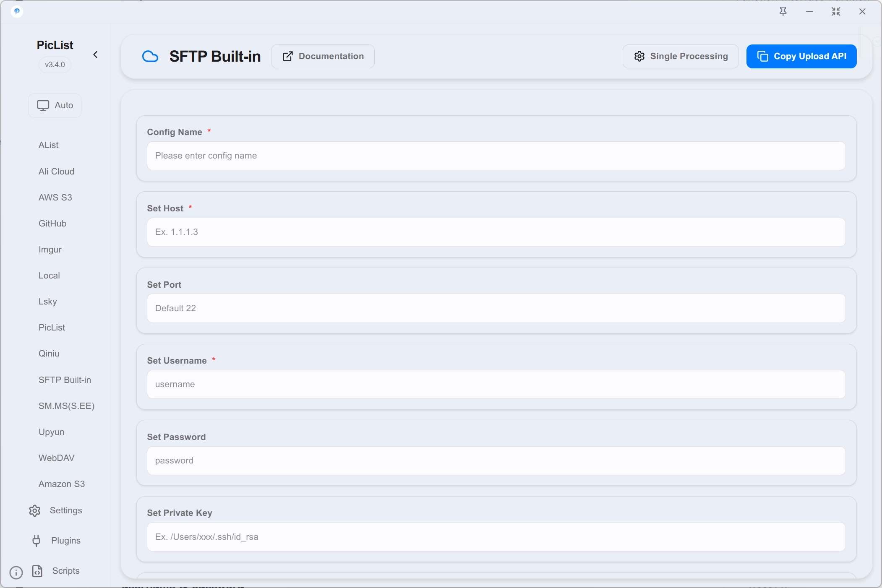Click the shrink window icon in title bar
The image size is (882, 588).
point(836,11)
